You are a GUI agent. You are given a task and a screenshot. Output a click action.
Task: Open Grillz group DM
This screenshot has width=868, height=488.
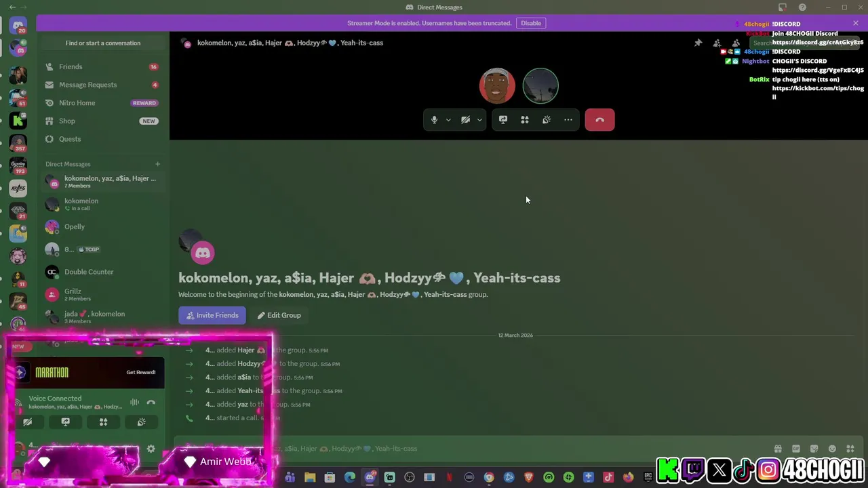pos(102,294)
